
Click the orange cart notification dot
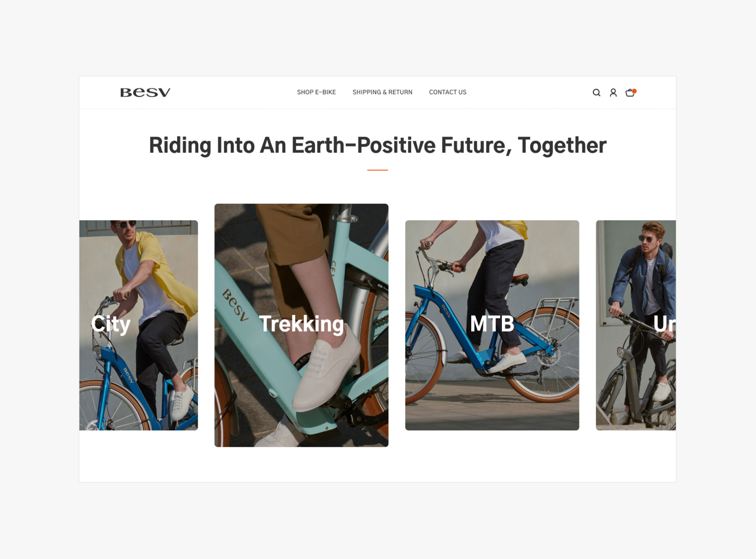(x=634, y=91)
